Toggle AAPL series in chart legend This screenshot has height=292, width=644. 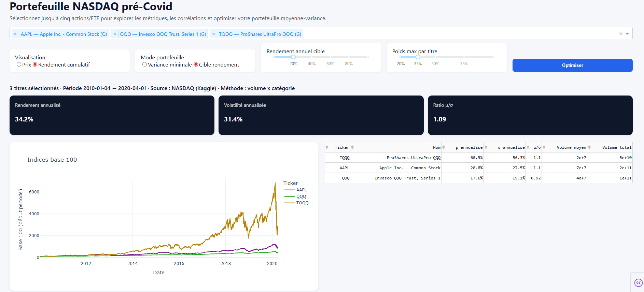coord(301,190)
